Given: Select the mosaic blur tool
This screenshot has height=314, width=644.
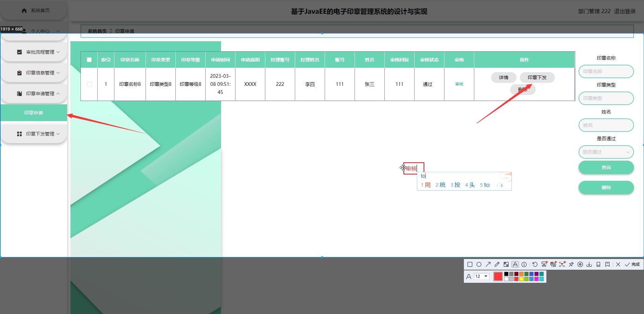Looking at the screenshot, I should (x=506, y=264).
